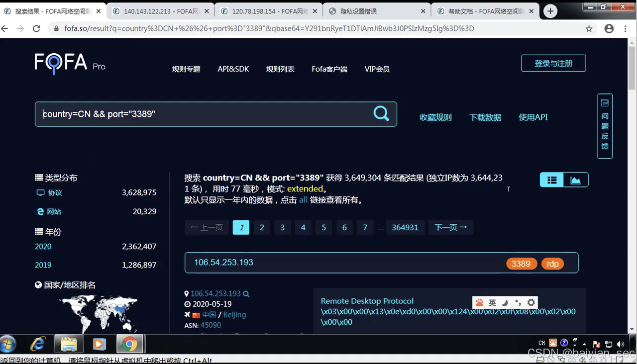Open the 106.54.253.193 IP link with pin

(x=215, y=294)
